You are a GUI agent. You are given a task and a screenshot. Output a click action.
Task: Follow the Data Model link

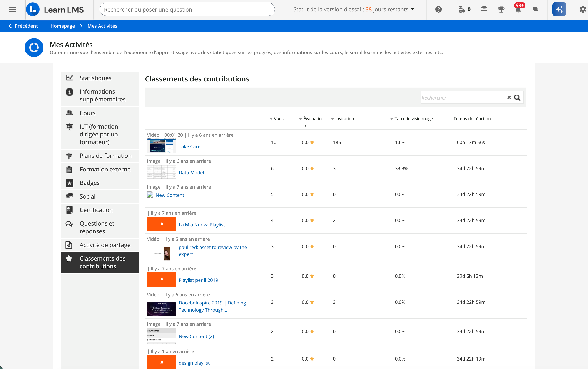click(x=191, y=172)
